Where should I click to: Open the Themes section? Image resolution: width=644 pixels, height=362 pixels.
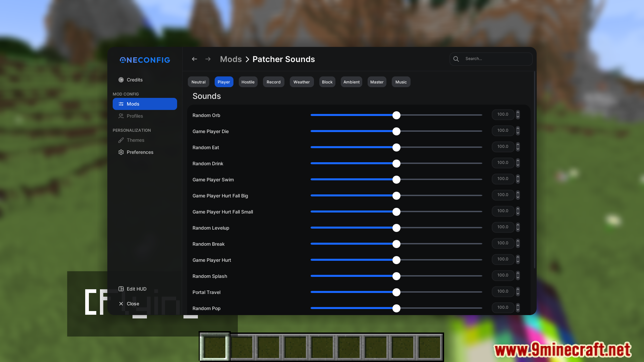coord(145,140)
